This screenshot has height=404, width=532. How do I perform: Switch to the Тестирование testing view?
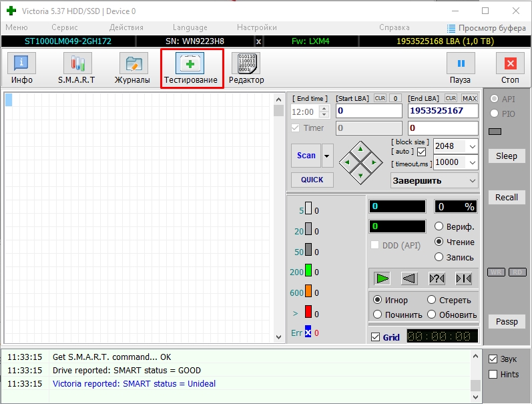coord(190,67)
